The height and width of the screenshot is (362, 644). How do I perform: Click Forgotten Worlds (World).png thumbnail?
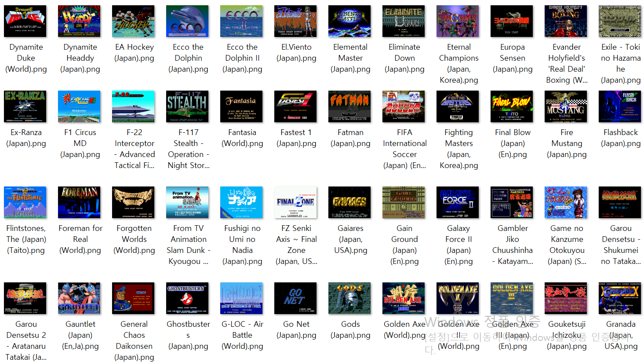(133, 202)
